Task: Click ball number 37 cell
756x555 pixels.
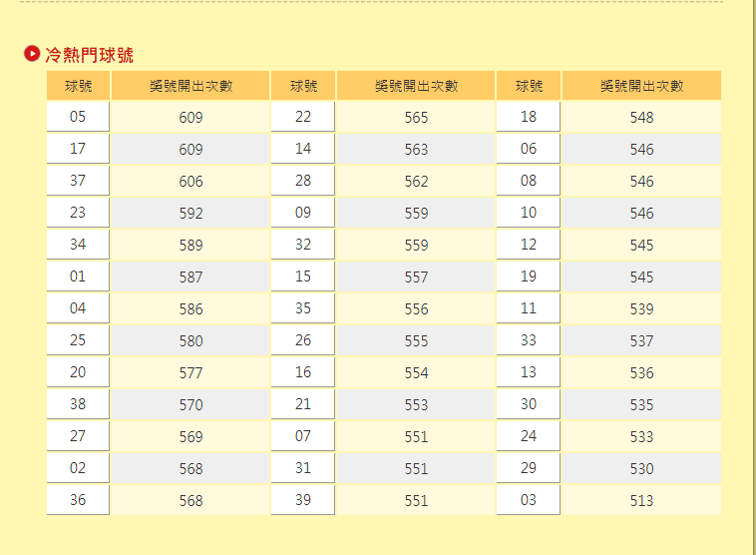Action: tap(78, 180)
